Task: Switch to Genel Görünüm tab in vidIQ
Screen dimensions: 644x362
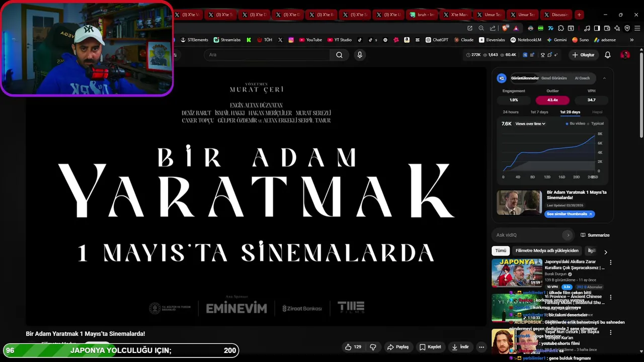Action: point(554,78)
